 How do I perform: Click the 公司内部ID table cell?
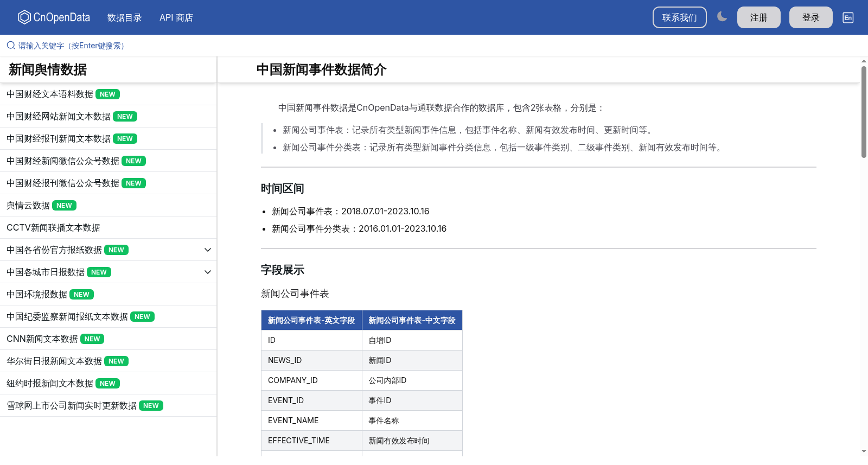coord(412,380)
